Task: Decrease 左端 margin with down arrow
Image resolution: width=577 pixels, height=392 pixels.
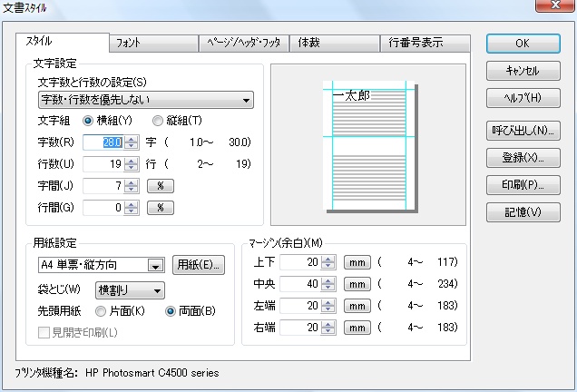Action: (x=328, y=309)
